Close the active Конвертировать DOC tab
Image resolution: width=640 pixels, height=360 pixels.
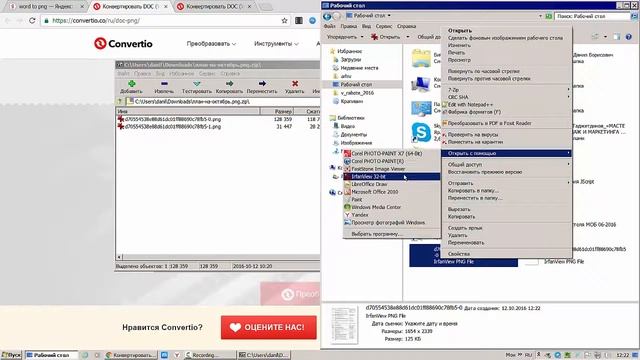click(x=166, y=7)
